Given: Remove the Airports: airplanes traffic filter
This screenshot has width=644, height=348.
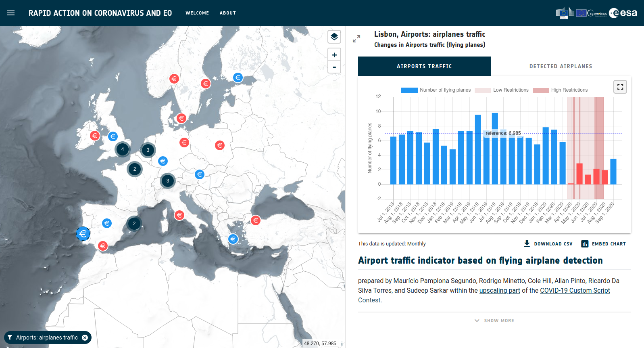Looking at the screenshot, I should click(x=85, y=338).
